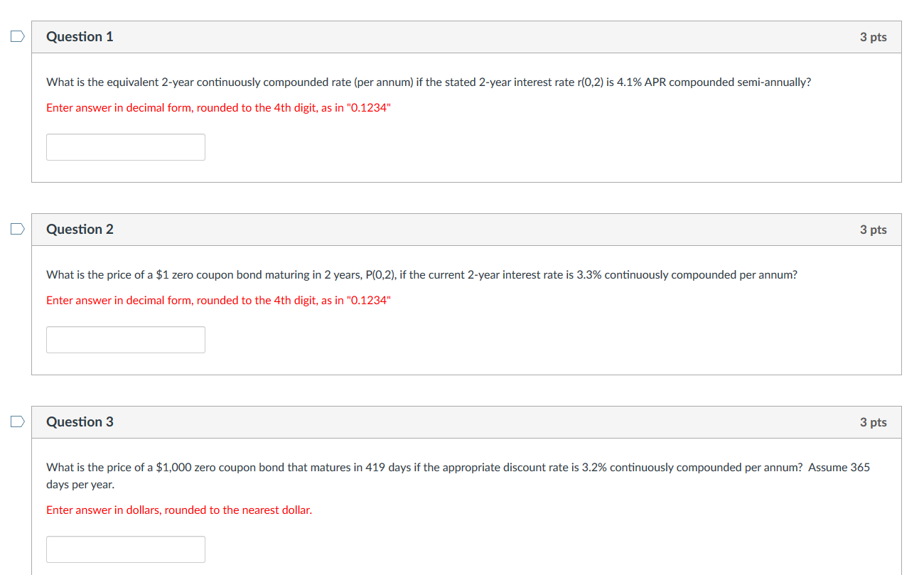Click the Question 2 zero coupon bond text
This screenshot has width=924, height=575.
[421, 274]
